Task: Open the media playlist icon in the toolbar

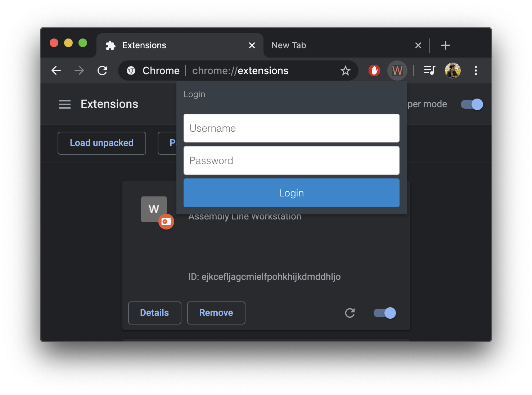Action: 429,71
